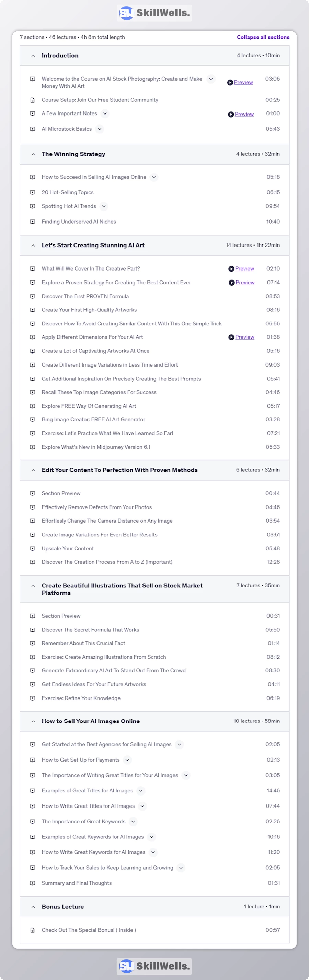This screenshot has width=309, height=980.
Task: Select the How to Sell Your AI Images Online header
Action: coord(91,721)
